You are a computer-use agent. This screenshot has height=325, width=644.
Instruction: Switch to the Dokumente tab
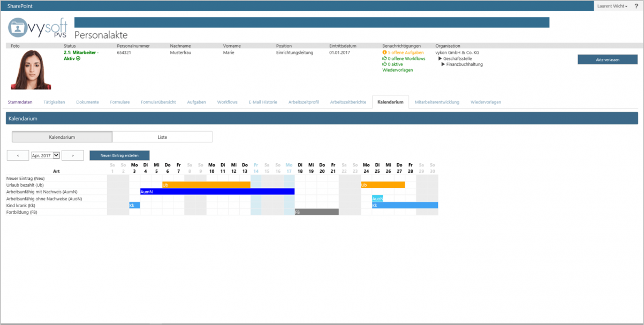pyautogui.click(x=87, y=101)
